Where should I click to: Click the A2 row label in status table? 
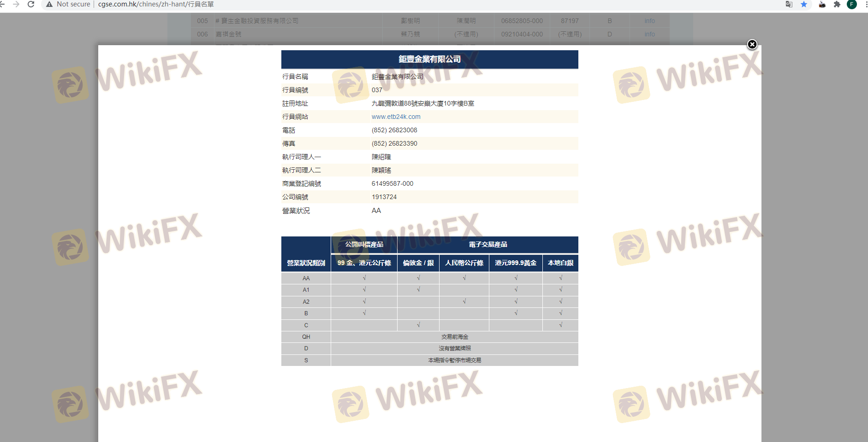pyautogui.click(x=306, y=302)
